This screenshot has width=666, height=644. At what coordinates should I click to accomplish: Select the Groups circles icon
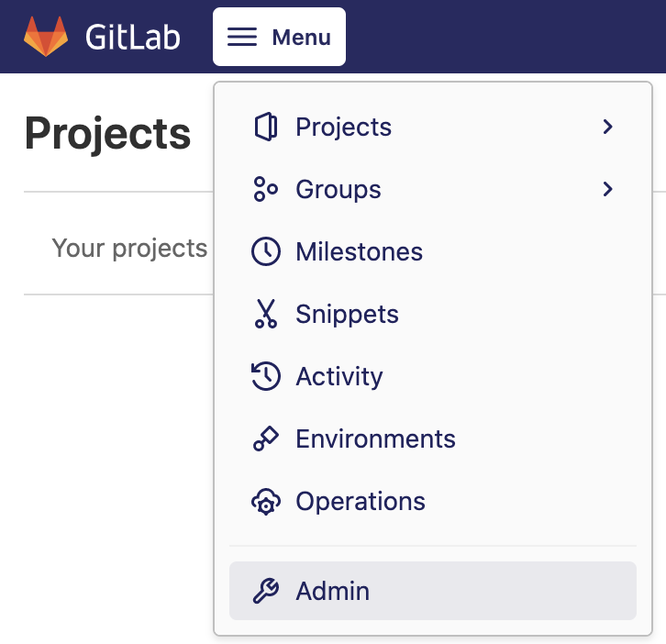[x=265, y=190]
